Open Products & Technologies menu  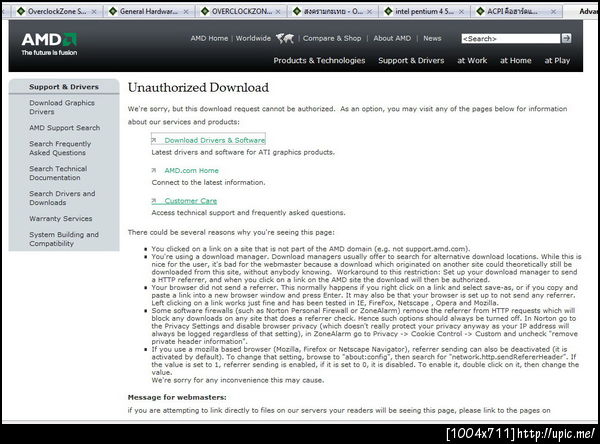(319, 60)
